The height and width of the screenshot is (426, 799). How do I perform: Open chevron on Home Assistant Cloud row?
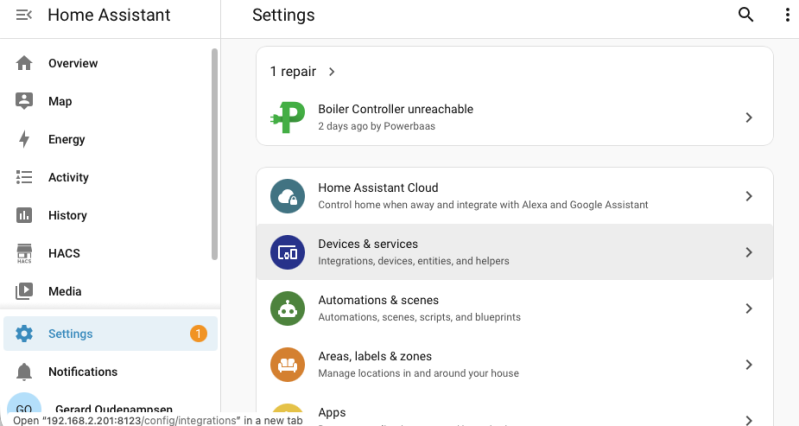[x=749, y=196]
